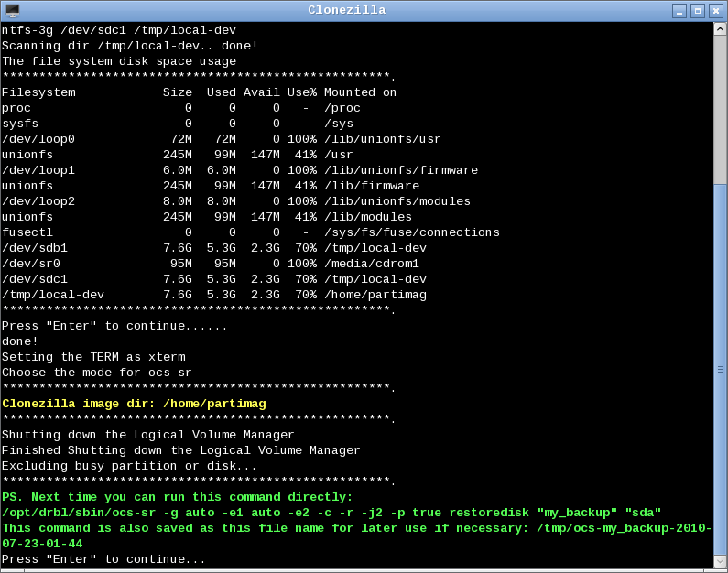Image resolution: width=728 pixels, height=573 pixels.
Task: Click '/media/cdrom1' mount point
Action: click(x=372, y=264)
